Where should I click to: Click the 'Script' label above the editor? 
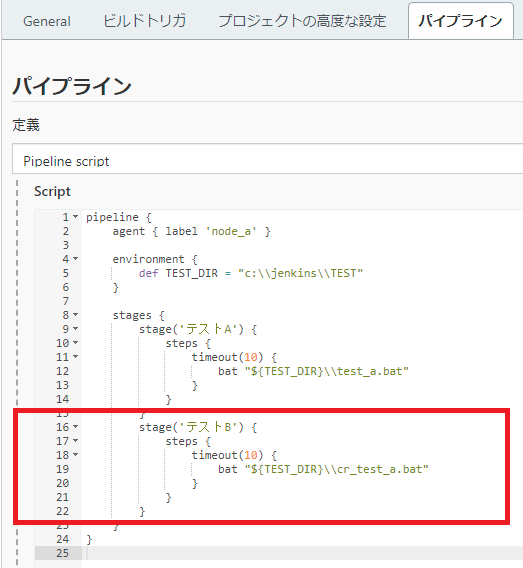(52, 192)
